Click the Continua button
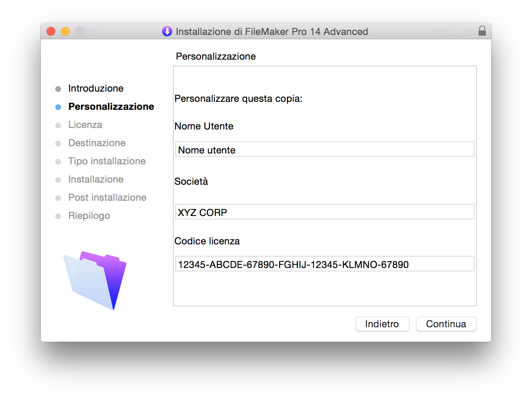The width and height of the screenshot is (532, 400). [x=446, y=324]
